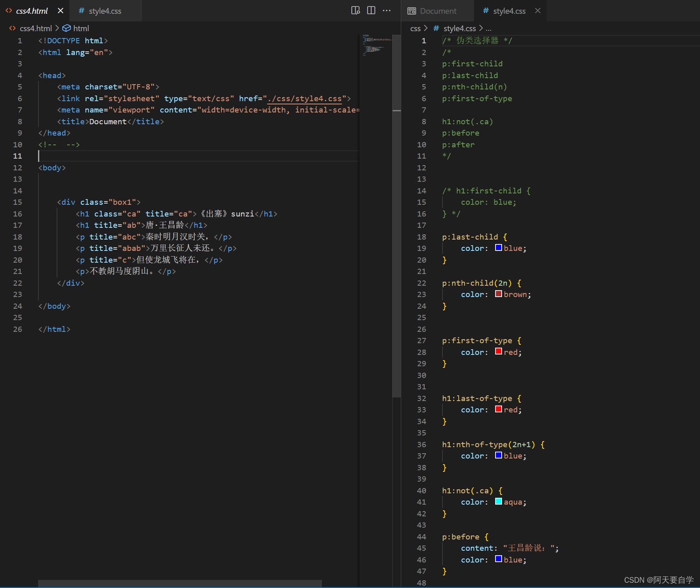Close the css4.html tab
The width and height of the screenshot is (700, 588).
[60, 11]
